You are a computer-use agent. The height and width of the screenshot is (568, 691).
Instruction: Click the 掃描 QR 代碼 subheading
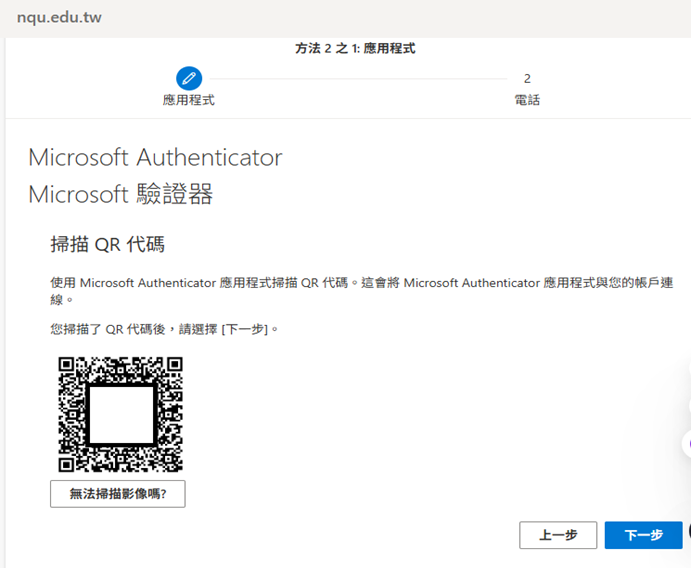[x=107, y=245]
